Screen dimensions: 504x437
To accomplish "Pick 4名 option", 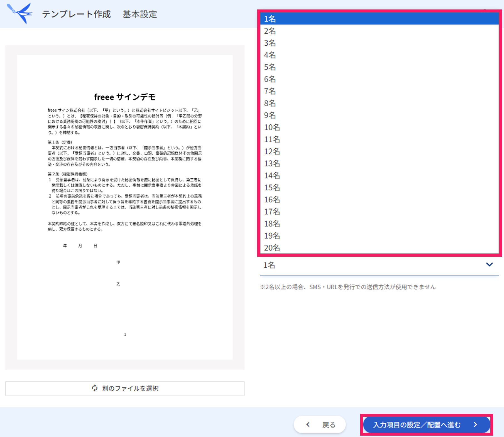I will (379, 55).
